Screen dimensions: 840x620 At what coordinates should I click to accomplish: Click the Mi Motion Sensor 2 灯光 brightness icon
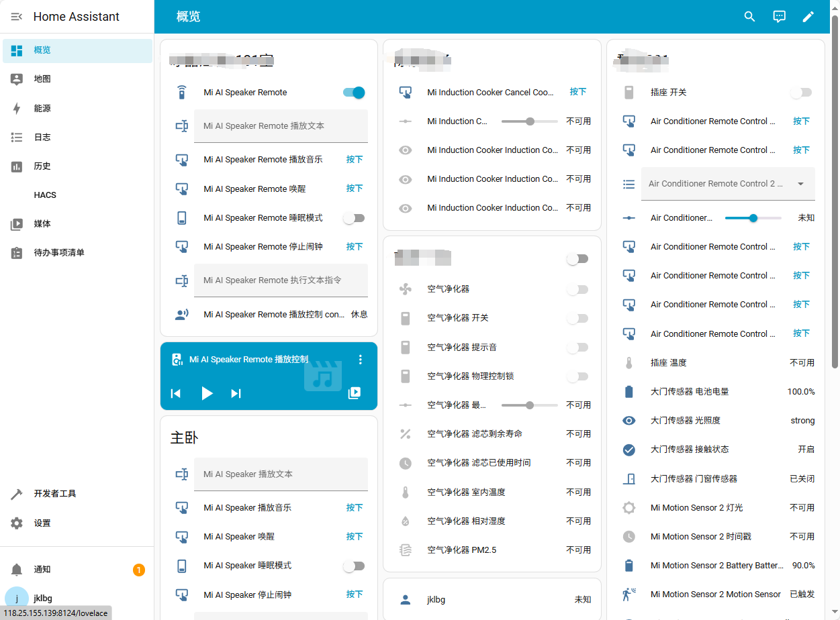[629, 507]
